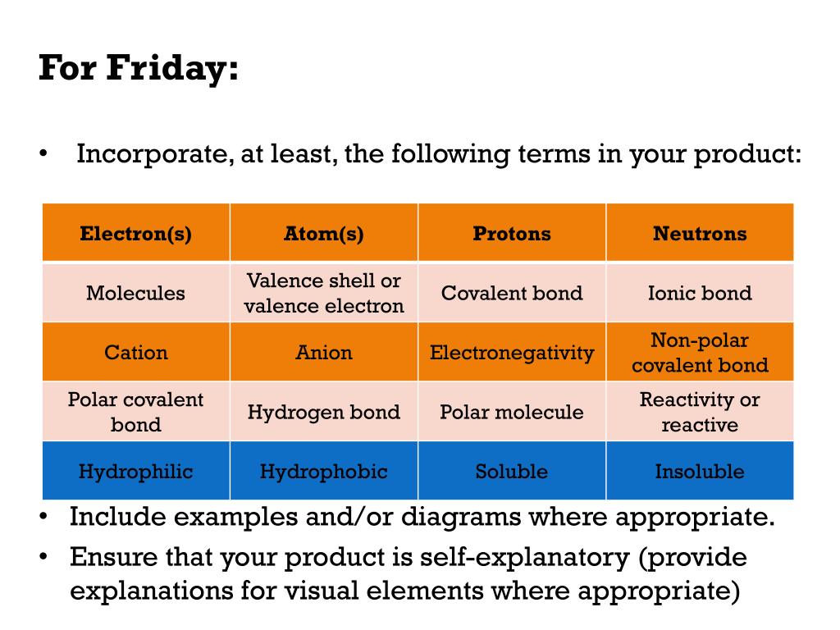Select the orange Cation cell
The height and width of the screenshot is (630, 840).
tap(136, 352)
